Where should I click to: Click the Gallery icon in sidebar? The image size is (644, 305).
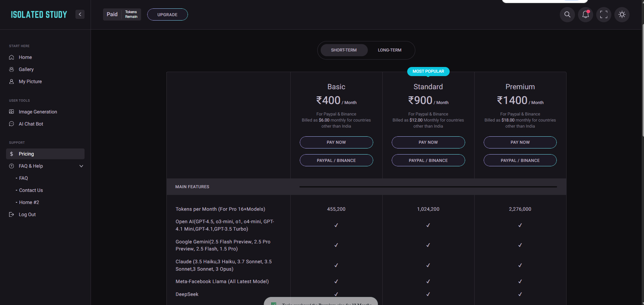tap(11, 69)
